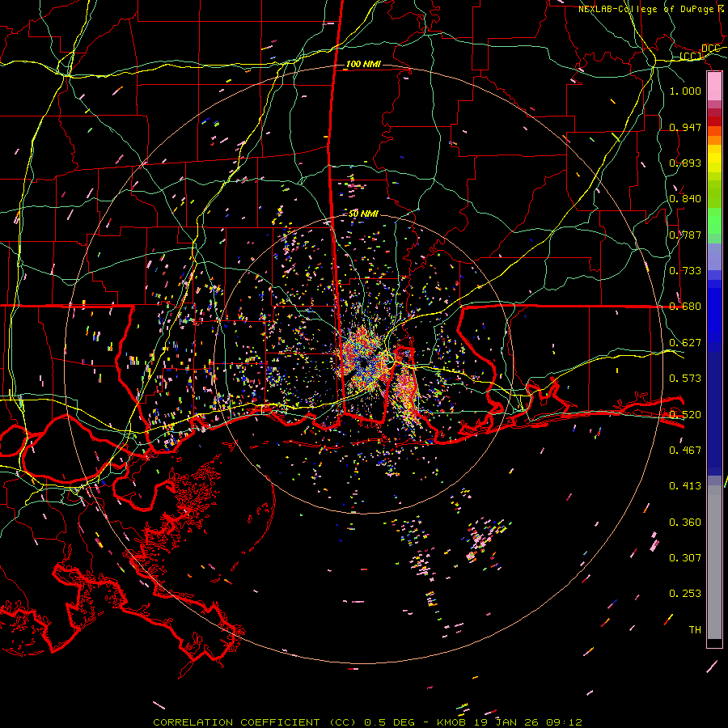Click the 50 NMI range ring label

click(363, 214)
